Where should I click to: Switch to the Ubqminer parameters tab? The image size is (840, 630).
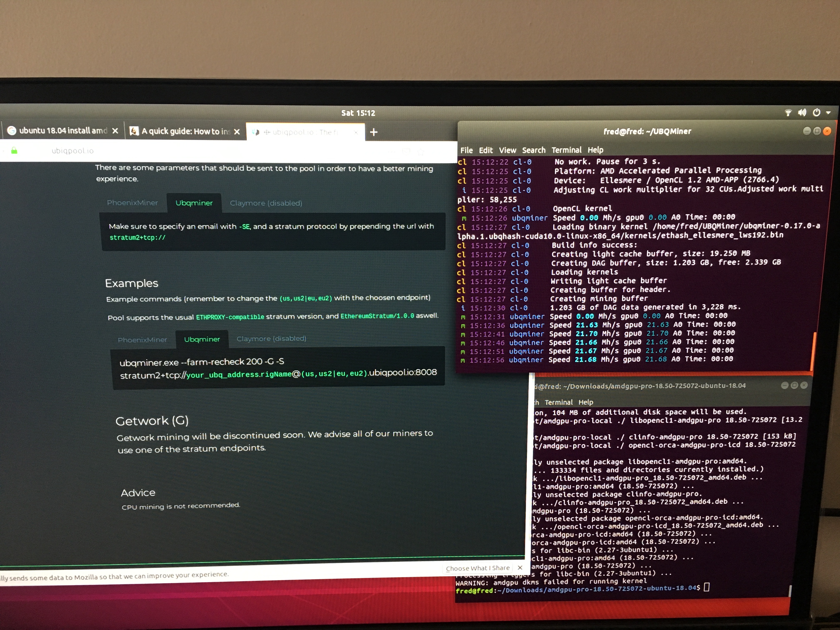point(194,203)
